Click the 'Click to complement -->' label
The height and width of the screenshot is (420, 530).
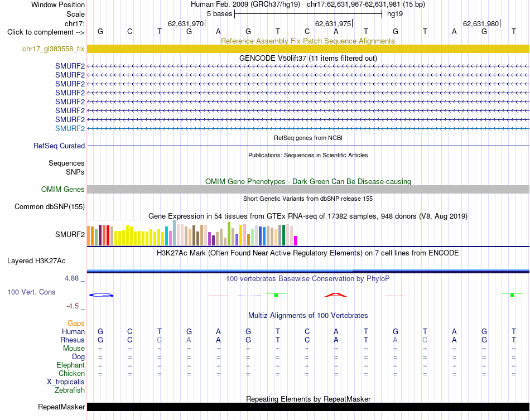[46, 32]
